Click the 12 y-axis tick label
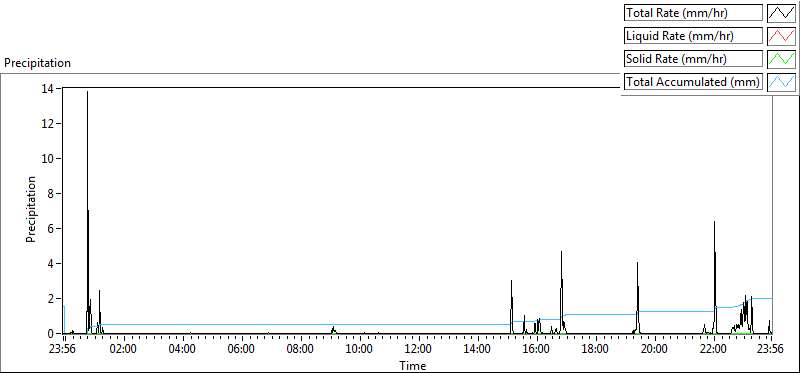Viewport: 800px width, 373px height. [x=48, y=123]
